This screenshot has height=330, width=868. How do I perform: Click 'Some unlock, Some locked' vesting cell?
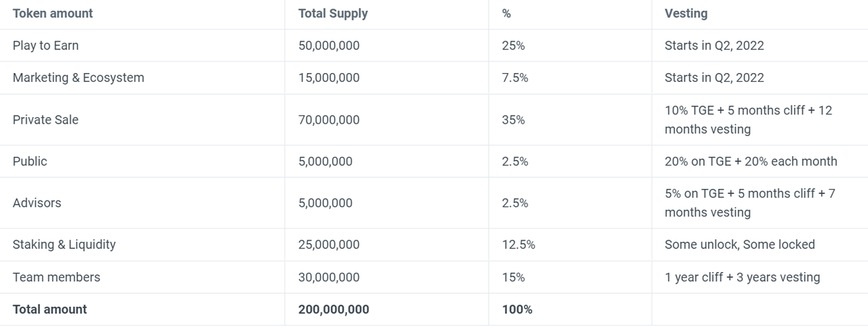[x=739, y=245]
